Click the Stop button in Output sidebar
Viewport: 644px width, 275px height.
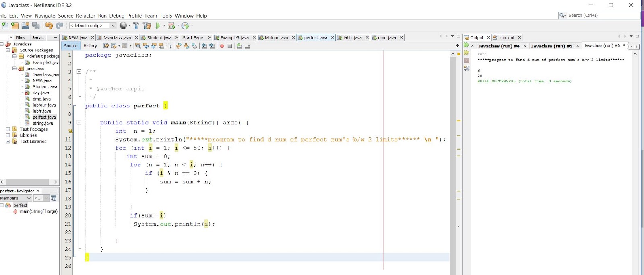click(466, 61)
